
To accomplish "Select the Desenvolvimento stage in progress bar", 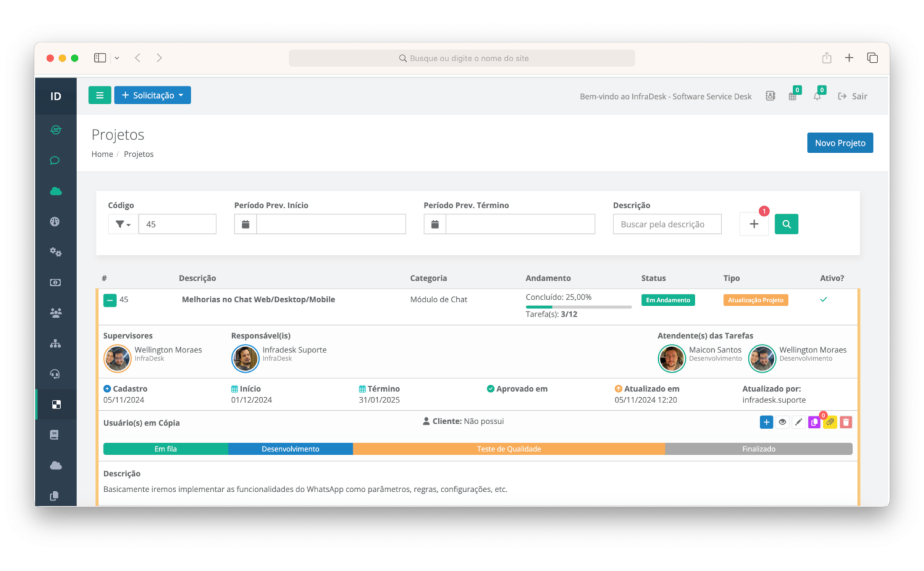I will [291, 449].
